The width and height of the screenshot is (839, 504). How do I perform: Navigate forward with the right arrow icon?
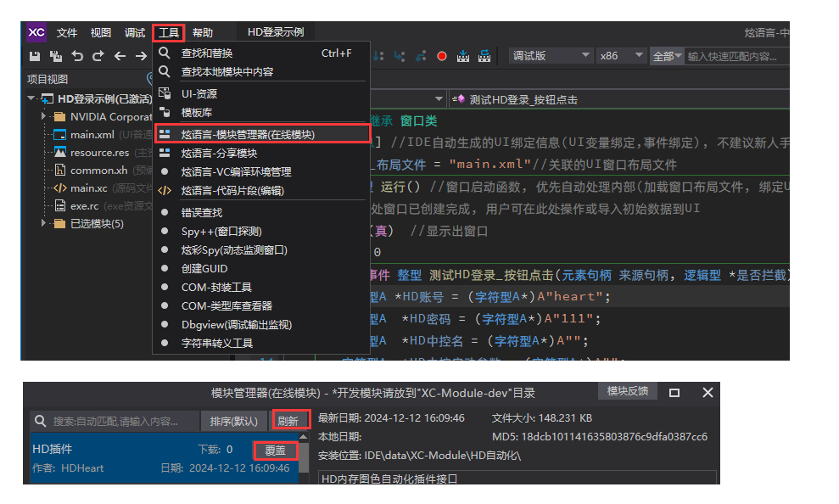coord(141,56)
